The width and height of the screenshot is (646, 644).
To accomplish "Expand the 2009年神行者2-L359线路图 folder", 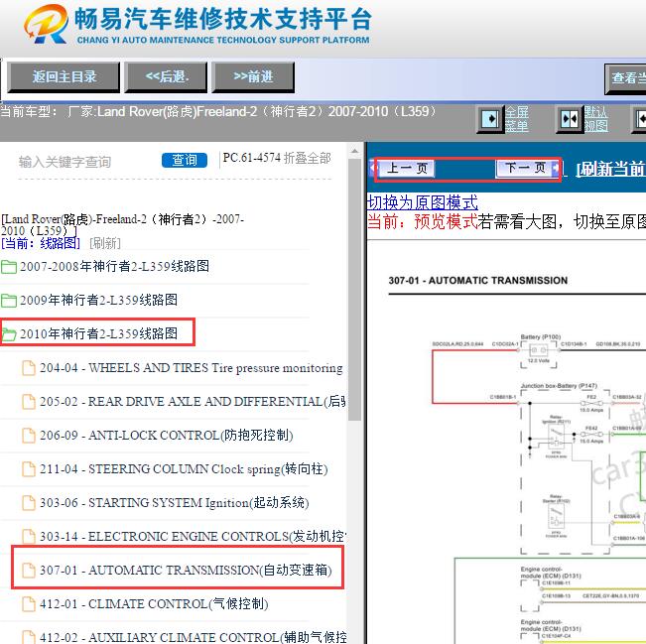I will click(98, 300).
